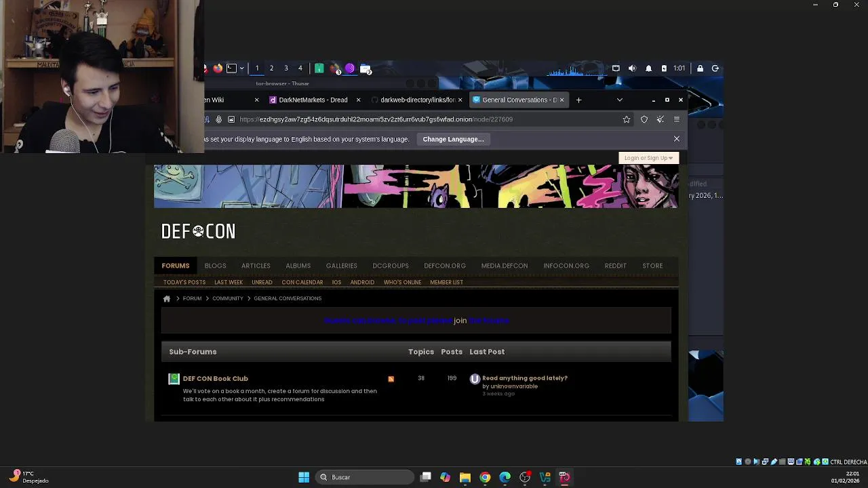Launch the terminal from the Linux panel
Screen dimensions: 868x488
(x=231, y=68)
